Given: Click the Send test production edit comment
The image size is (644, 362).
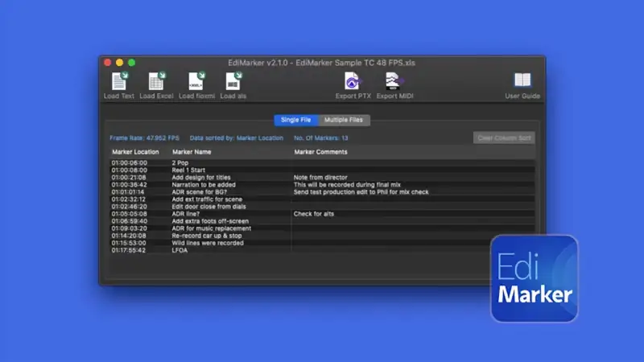Looking at the screenshot, I should pyautogui.click(x=361, y=192).
